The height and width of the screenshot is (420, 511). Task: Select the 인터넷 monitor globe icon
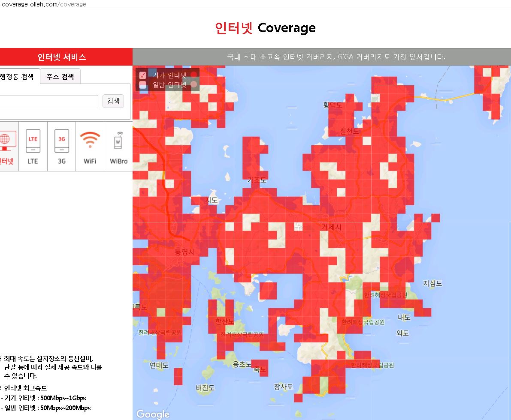[6, 146]
